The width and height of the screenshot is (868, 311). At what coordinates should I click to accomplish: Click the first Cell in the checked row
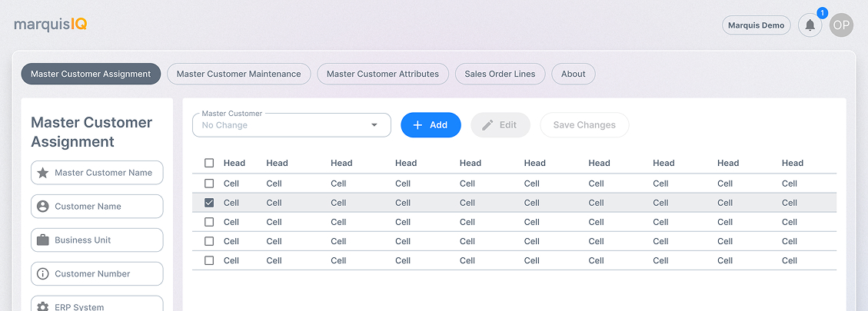(x=231, y=203)
